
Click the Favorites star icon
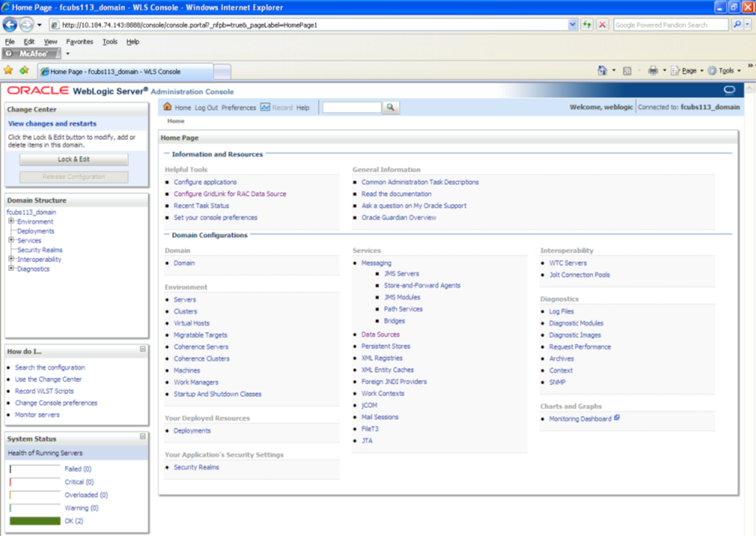[8, 71]
